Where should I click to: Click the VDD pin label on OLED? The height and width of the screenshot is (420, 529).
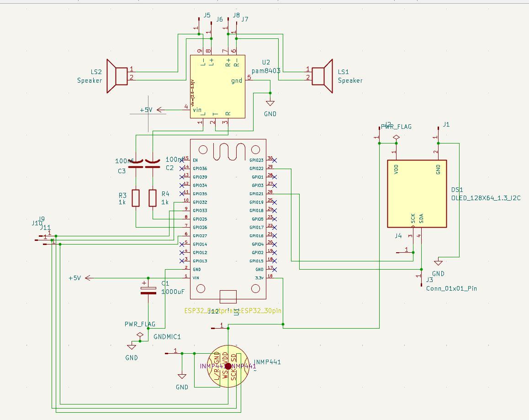pyautogui.click(x=396, y=169)
